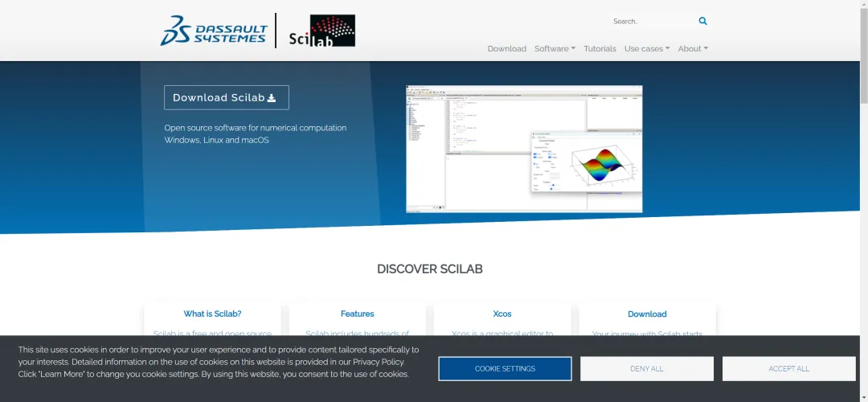Click the Cookie Settings button
This screenshot has width=868, height=402.
pos(505,369)
